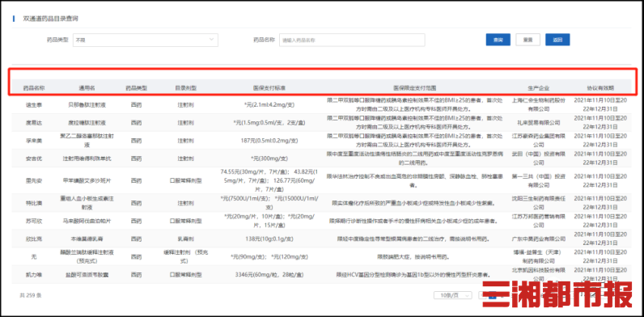Click the 通用名 column header
The width and height of the screenshot is (644, 317).
pyautogui.click(x=87, y=88)
